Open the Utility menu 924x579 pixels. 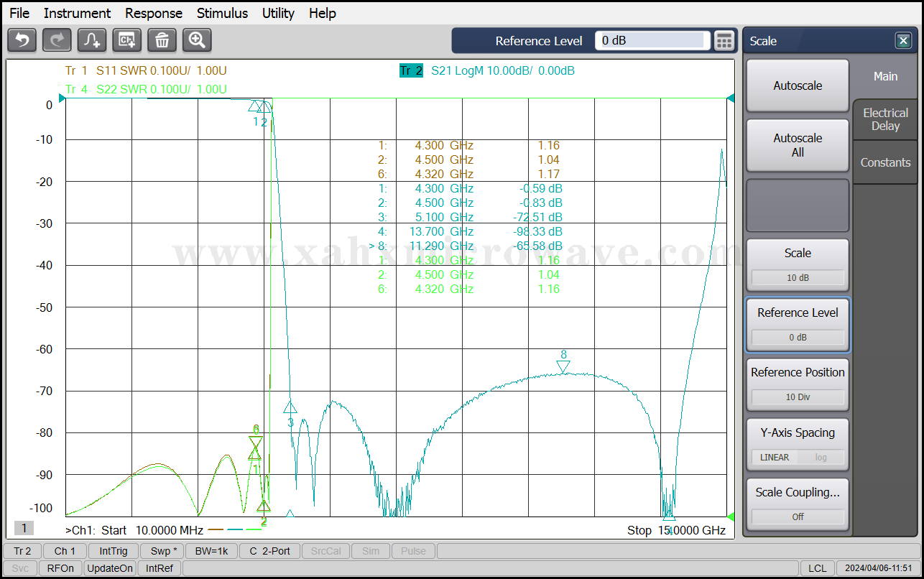[x=278, y=13]
